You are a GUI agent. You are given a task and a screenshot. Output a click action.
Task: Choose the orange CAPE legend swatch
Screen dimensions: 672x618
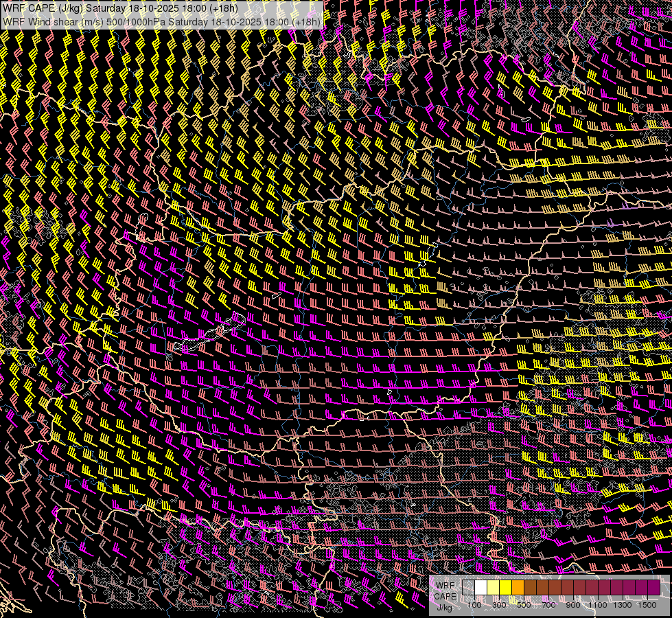click(518, 587)
